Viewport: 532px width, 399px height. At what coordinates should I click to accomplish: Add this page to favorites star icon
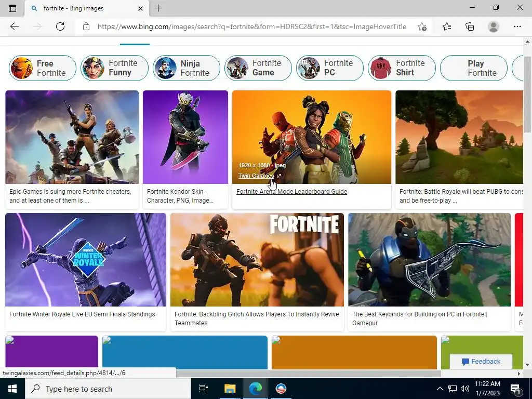pyautogui.click(x=422, y=26)
